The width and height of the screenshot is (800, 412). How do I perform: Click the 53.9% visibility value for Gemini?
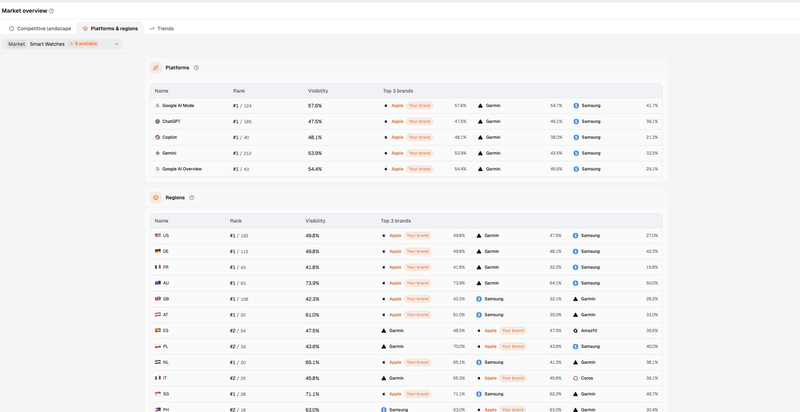[x=315, y=153]
